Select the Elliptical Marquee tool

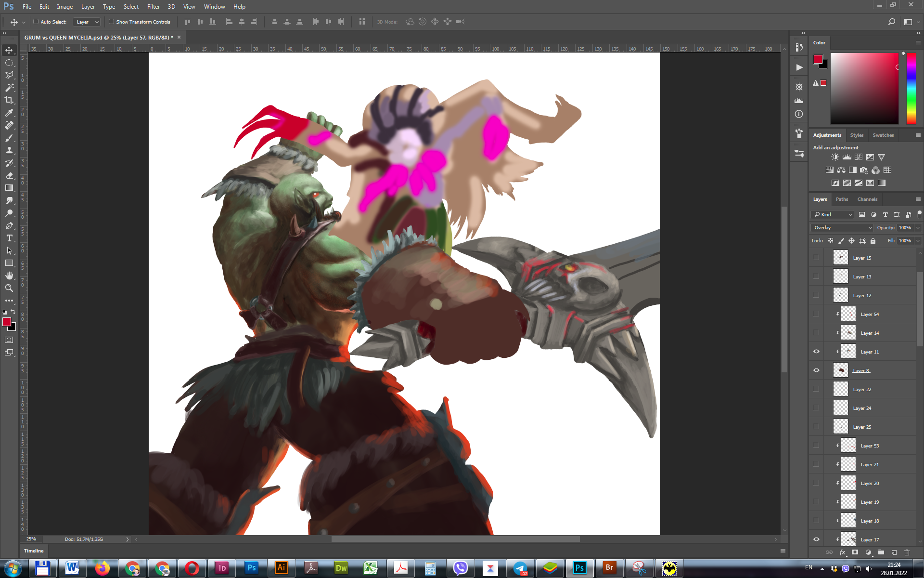click(x=9, y=63)
